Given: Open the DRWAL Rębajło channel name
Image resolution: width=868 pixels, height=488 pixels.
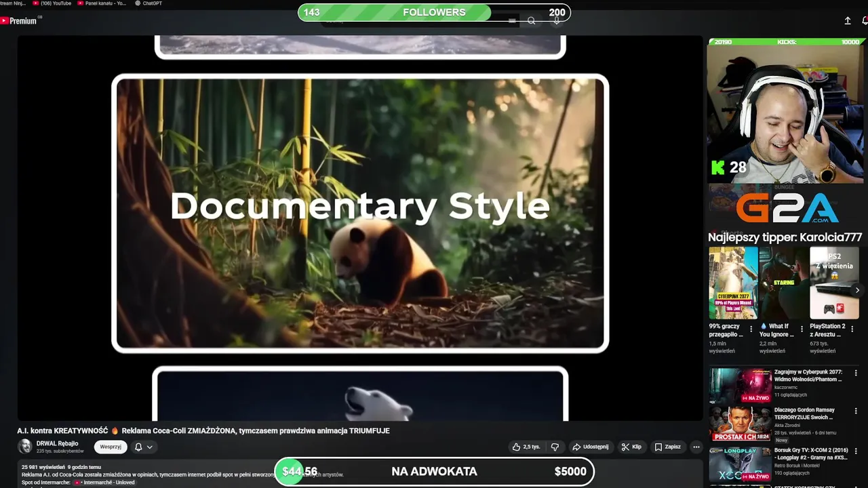Looking at the screenshot, I should point(57,443).
